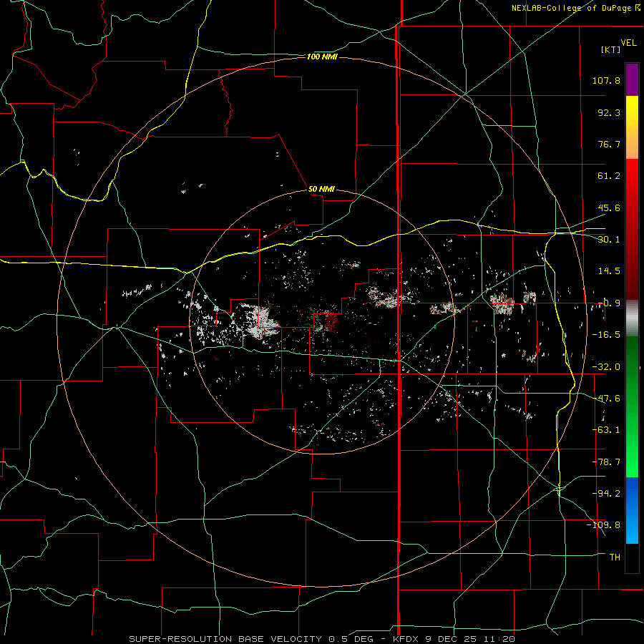Screen dimensions: 644x644
Task: Click the yellow-orange segment of color bar
Action: [x=632, y=127]
